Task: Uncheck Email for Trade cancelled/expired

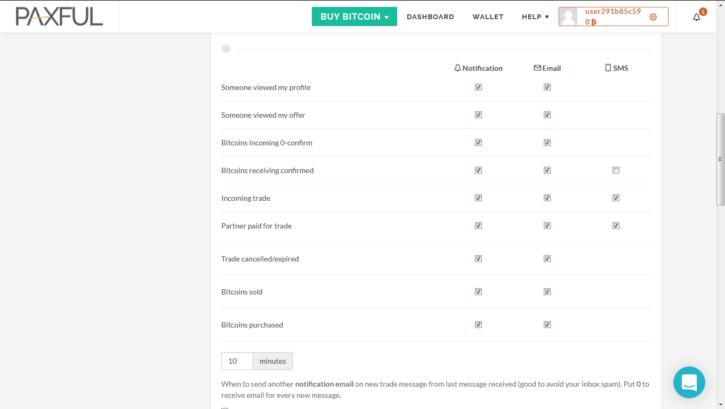Action: [547, 258]
